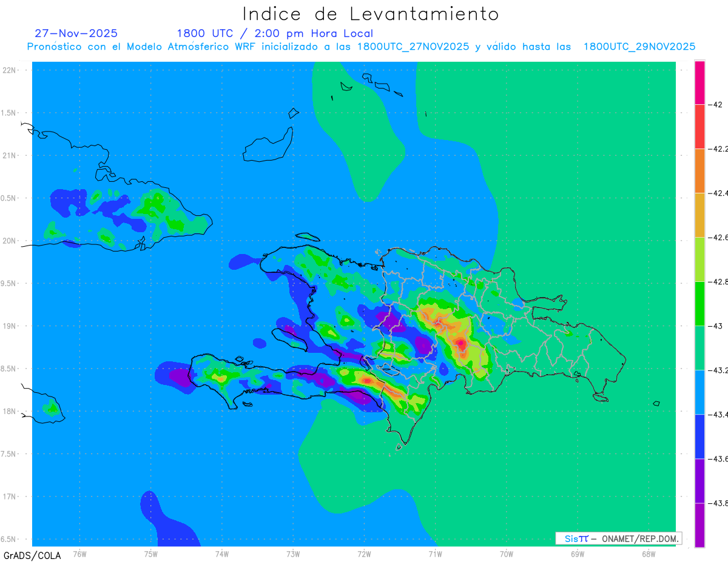Viewport: 728px width, 562px height.
Task: Click the bright green colorbar segment above -43
Action: point(699,303)
